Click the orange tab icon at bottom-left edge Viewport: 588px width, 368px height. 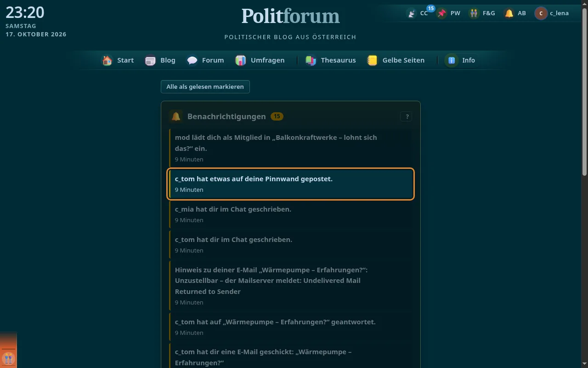(8, 358)
